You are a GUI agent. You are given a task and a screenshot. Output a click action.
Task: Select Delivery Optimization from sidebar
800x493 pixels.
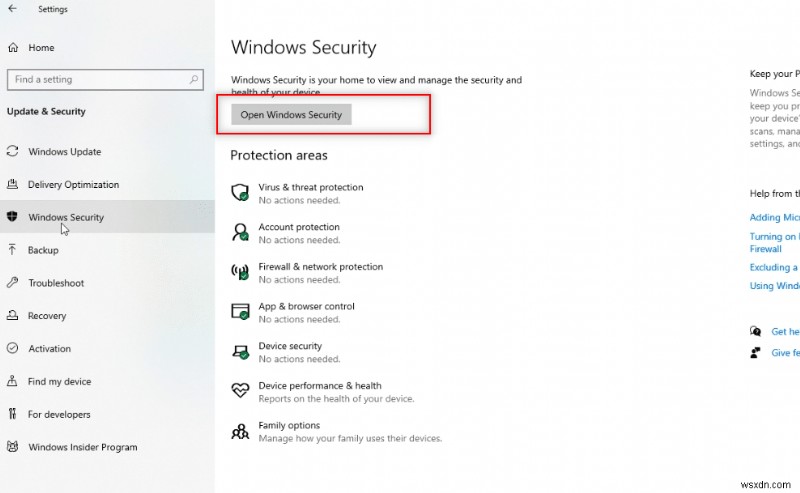tap(73, 185)
